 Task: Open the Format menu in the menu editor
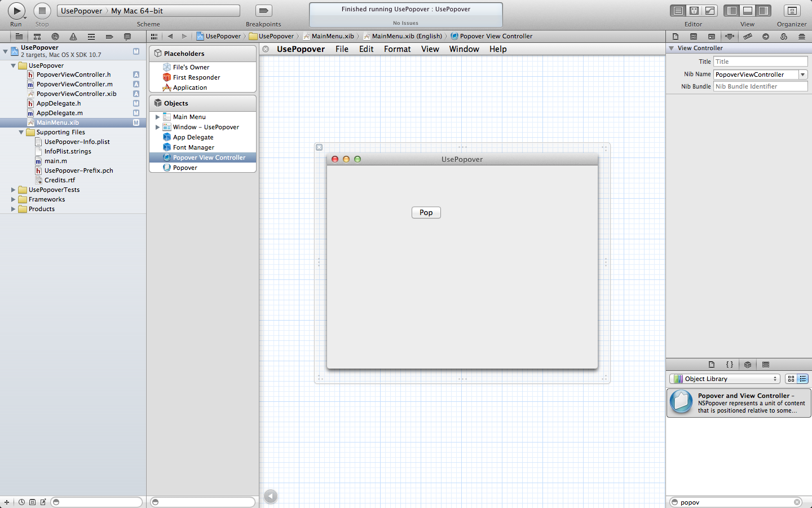point(397,49)
